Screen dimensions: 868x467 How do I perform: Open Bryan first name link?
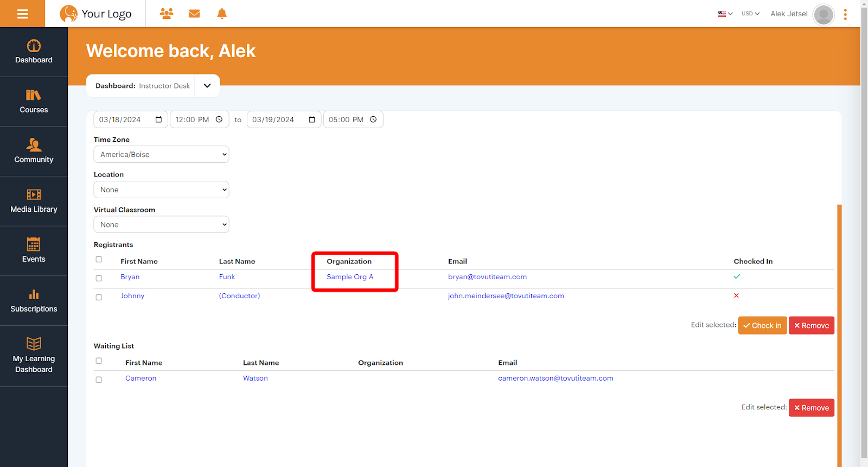pyautogui.click(x=130, y=277)
